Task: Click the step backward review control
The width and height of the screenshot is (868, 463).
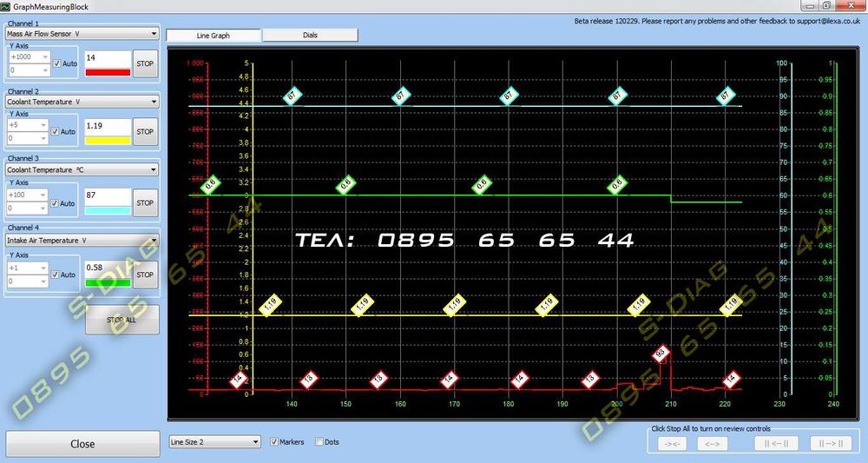Action: (775, 444)
